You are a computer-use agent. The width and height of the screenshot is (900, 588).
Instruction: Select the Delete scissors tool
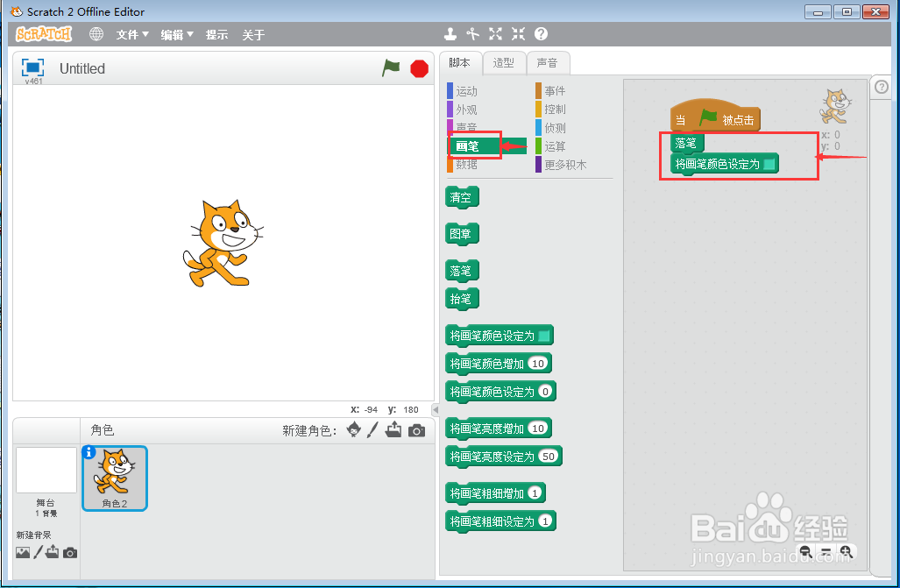tap(472, 34)
